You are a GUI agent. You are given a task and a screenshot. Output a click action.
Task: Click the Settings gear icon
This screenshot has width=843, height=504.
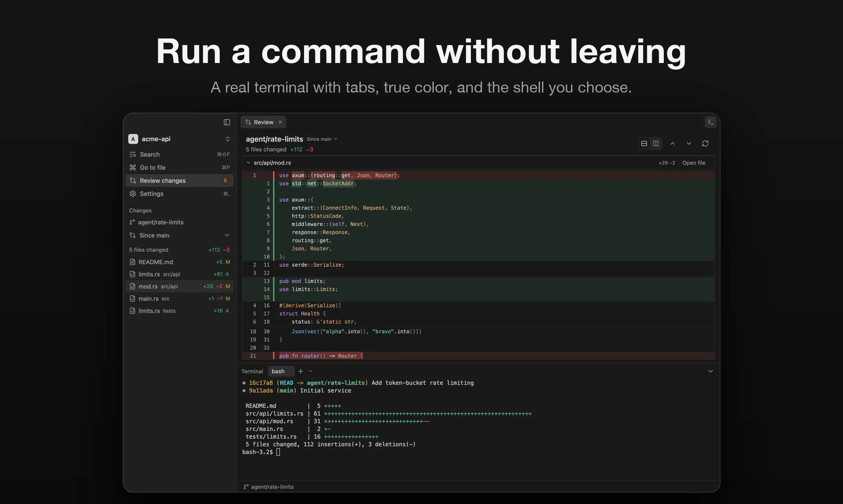(132, 194)
